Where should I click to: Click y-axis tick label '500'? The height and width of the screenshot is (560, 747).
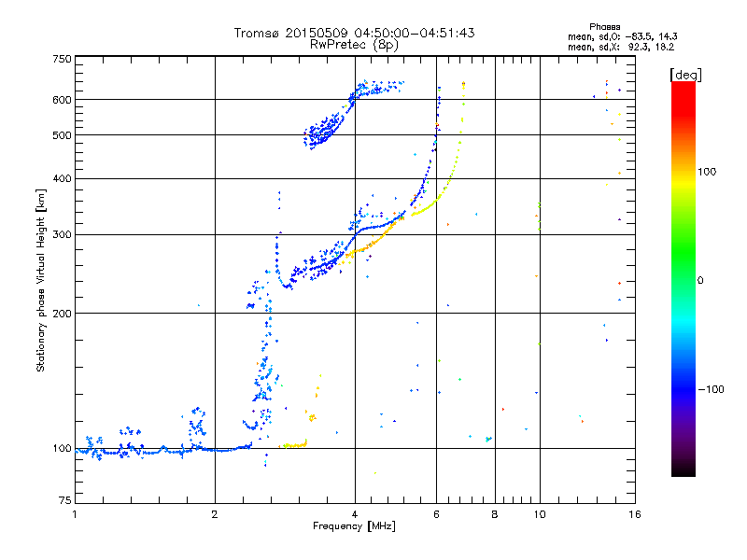coord(62,135)
